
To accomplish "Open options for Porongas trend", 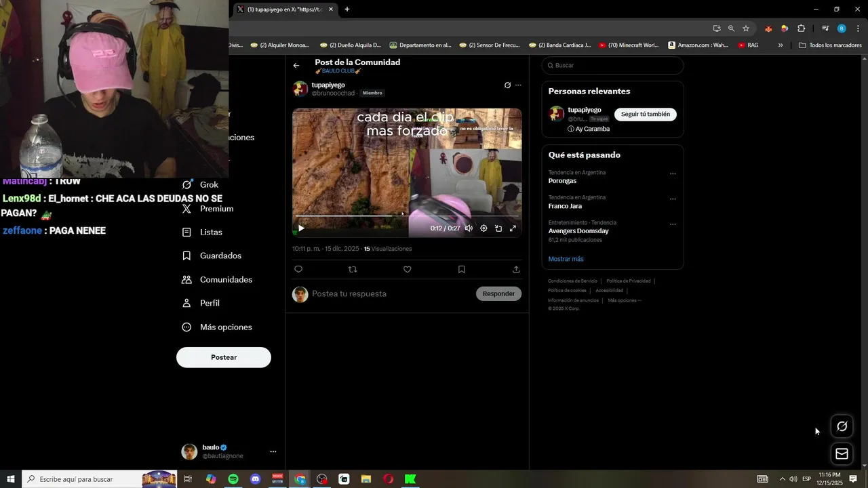I will pos(673,174).
